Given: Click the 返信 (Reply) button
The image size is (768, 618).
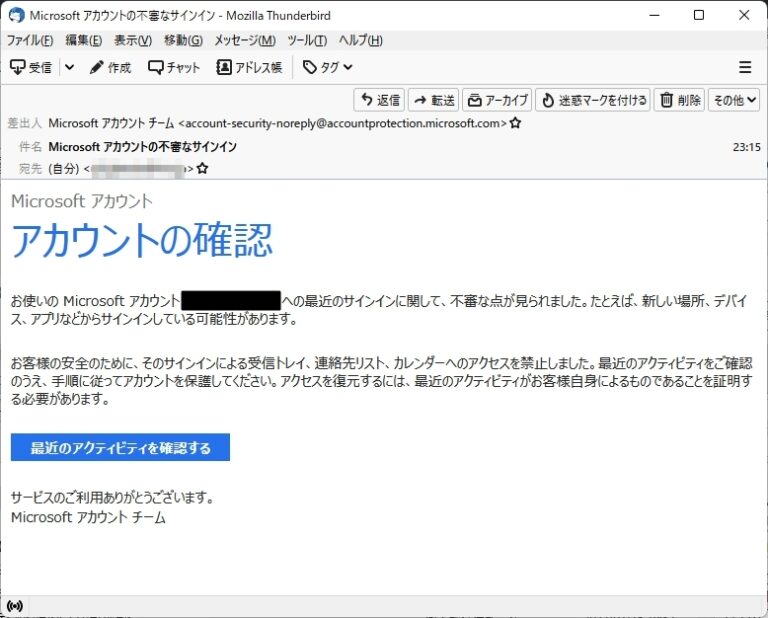Looking at the screenshot, I should (379, 100).
